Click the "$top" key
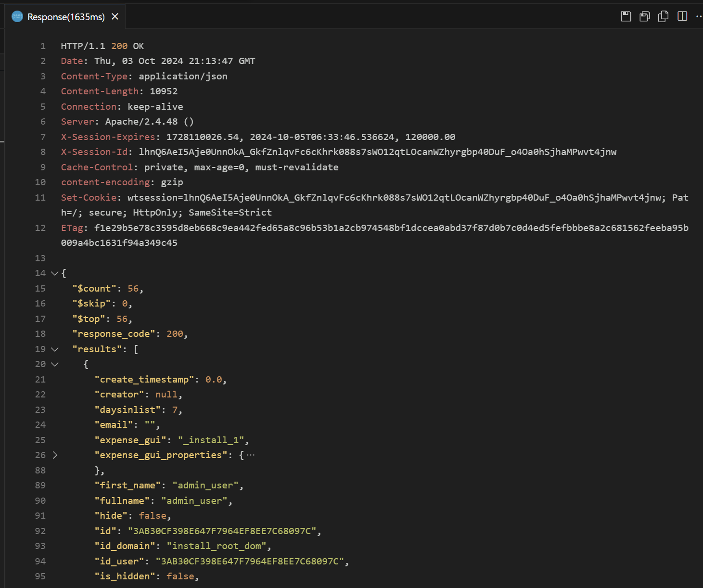Screen dimensions: 703x588 89,319
